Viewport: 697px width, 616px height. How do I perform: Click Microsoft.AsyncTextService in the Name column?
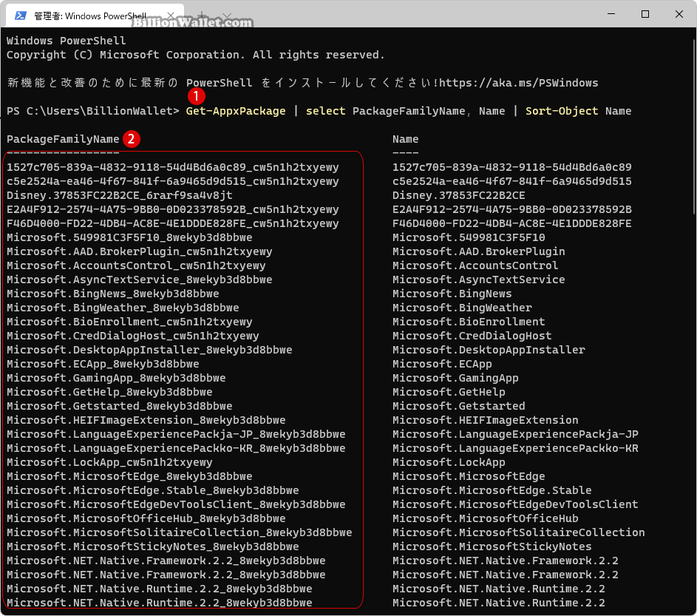pos(479,280)
